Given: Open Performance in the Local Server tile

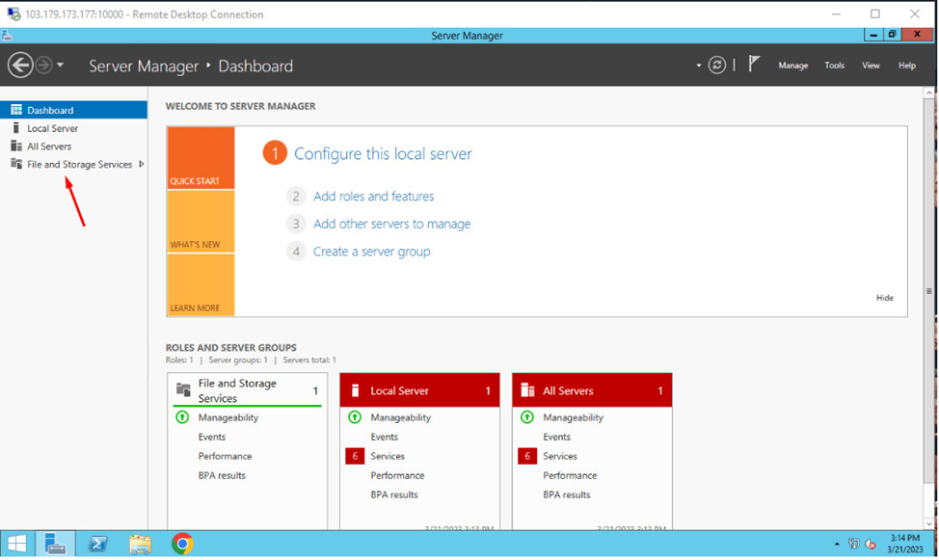Looking at the screenshot, I should pos(397,475).
